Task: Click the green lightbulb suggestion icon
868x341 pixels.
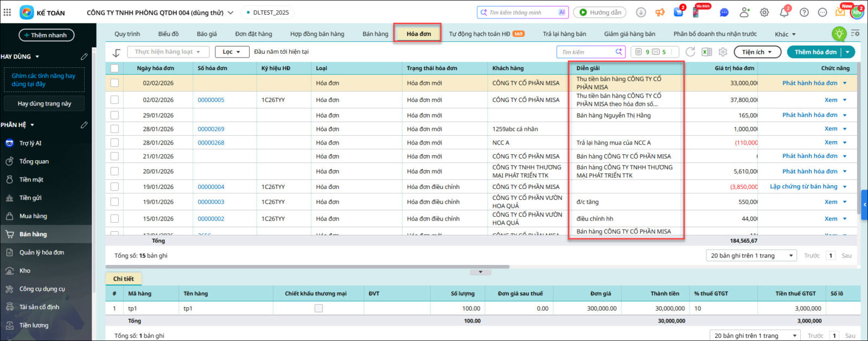Action: click(x=839, y=34)
